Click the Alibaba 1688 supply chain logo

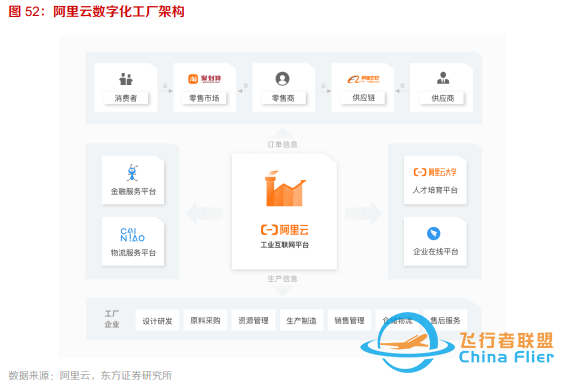coord(363,79)
